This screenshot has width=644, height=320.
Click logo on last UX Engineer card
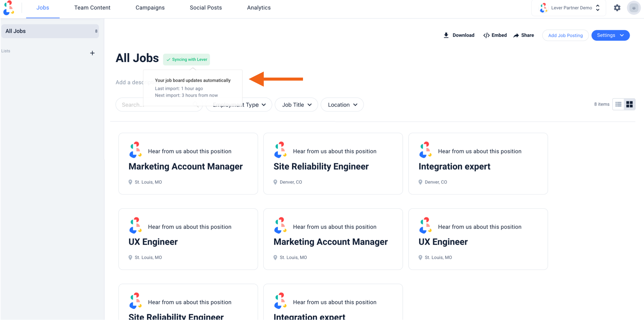[x=426, y=225]
